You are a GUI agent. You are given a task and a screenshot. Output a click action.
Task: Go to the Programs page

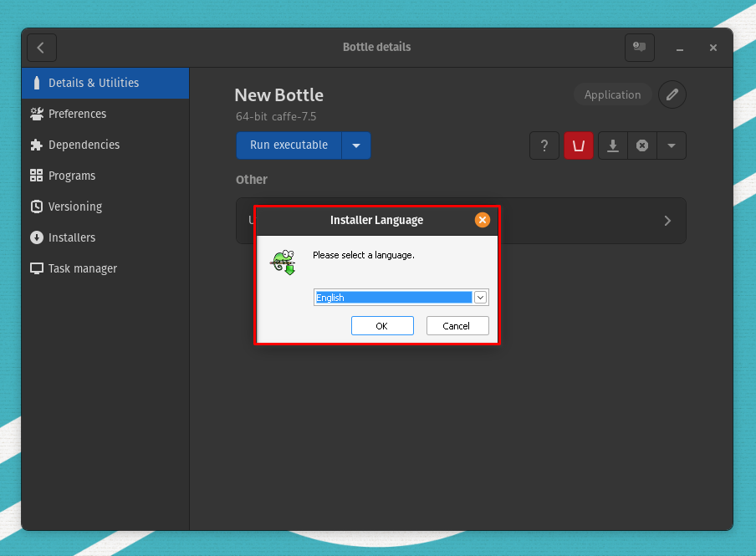[72, 176]
